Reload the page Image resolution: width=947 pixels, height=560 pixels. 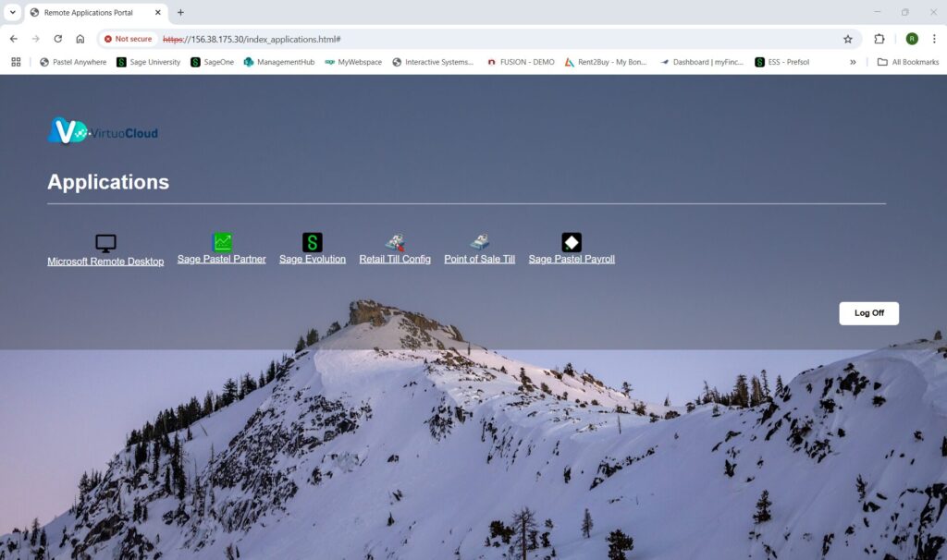57,39
